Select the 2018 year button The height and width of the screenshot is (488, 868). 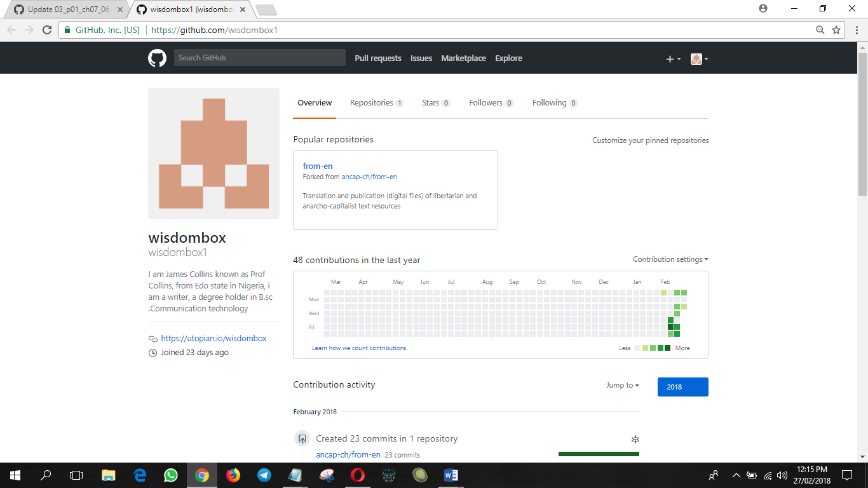point(682,387)
